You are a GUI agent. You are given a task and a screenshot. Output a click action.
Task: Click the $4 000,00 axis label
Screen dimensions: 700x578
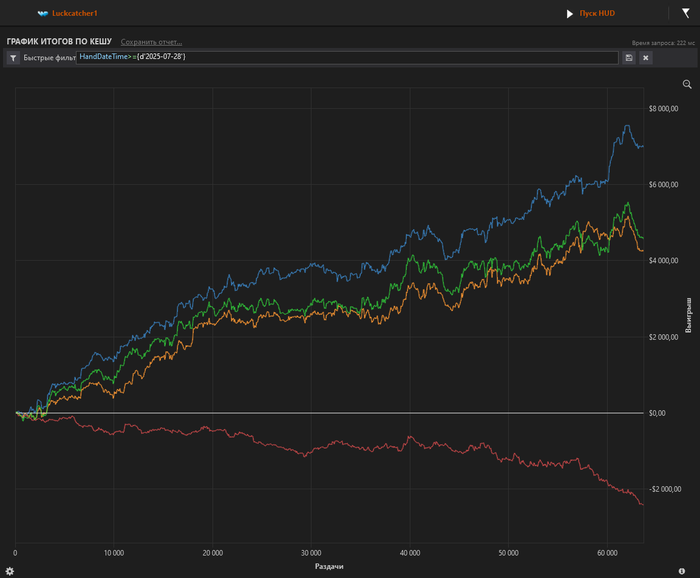(663, 261)
